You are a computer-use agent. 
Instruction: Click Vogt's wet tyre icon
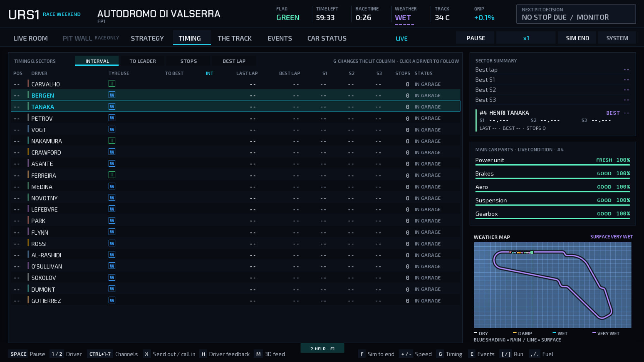(x=112, y=129)
